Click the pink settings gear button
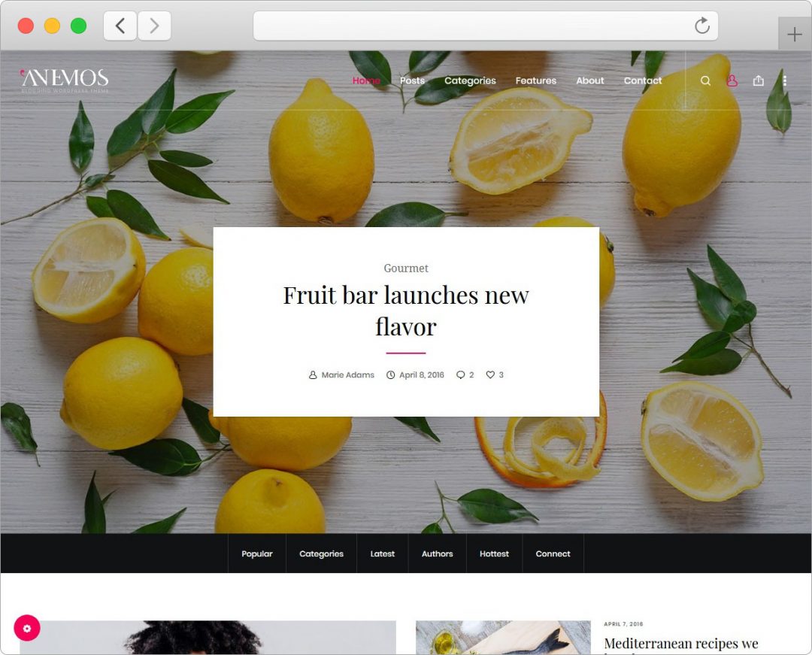Viewport: 812px width, 655px height. point(27,628)
